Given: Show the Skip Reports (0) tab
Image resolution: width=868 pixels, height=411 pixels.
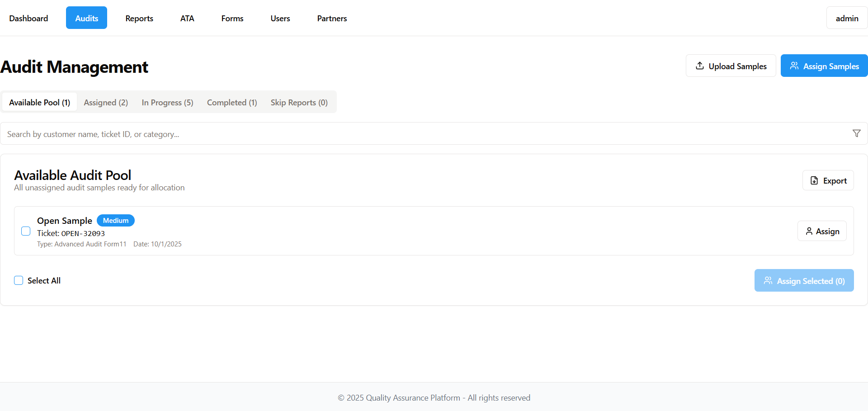Looking at the screenshot, I should tap(299, 103).
